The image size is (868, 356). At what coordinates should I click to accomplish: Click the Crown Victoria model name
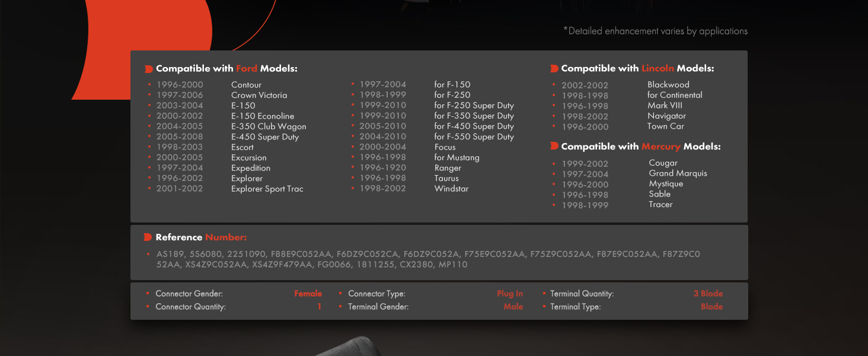pos(259,95)
